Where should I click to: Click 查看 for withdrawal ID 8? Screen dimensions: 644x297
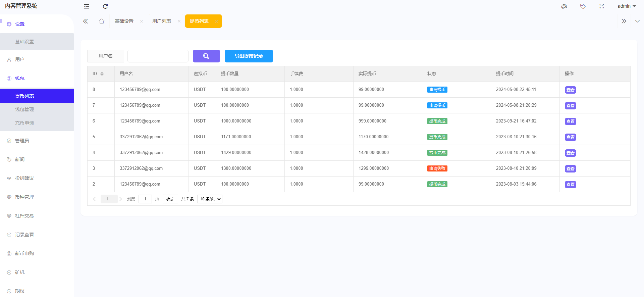(570, 90)
